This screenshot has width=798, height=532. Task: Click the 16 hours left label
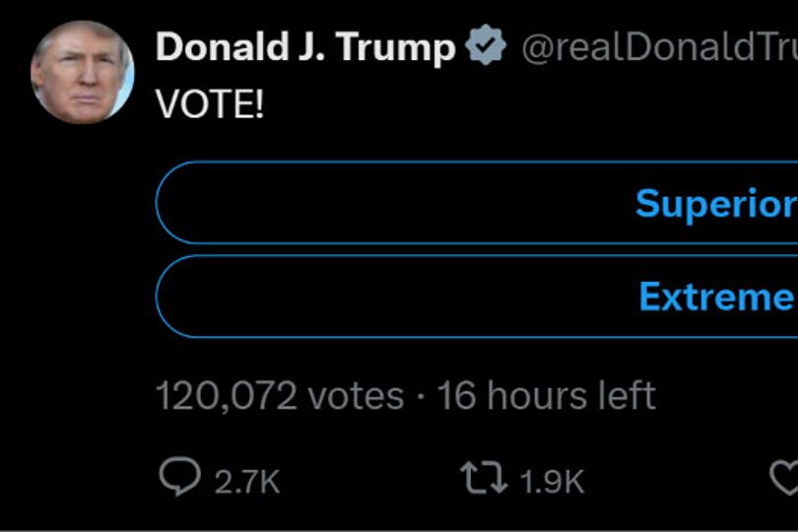tap(546, 396)
